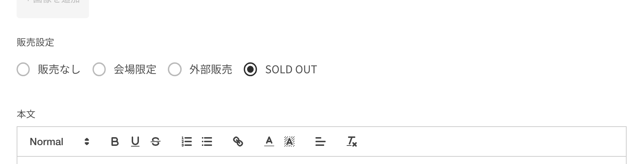This screenshot has height=164, width=644.
Task: Insert a hyperlink with link icon
Action: tap(238, 142)
